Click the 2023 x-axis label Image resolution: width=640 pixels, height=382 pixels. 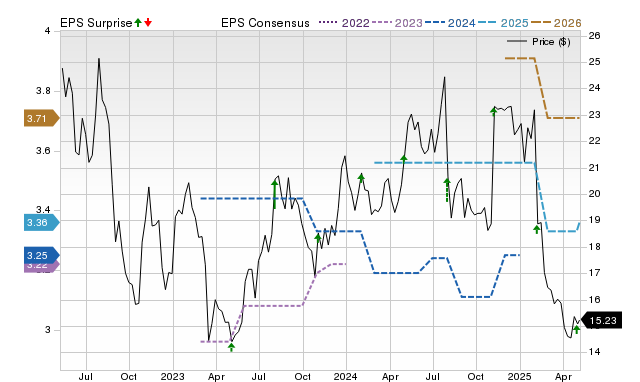coord(173,376)
